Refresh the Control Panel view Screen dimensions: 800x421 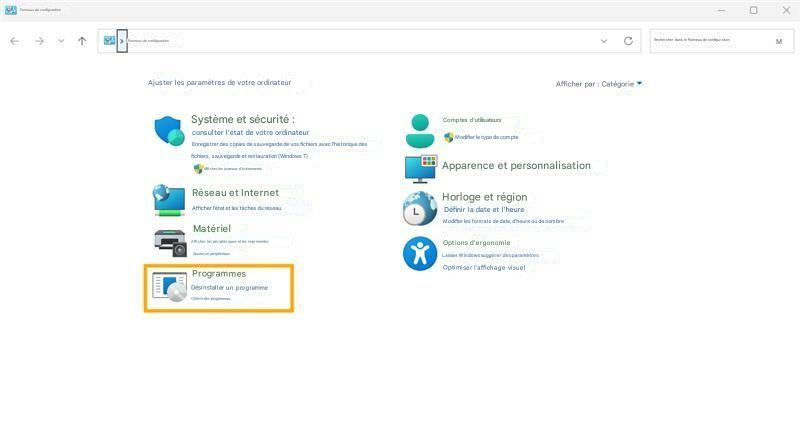pos(628,41)
